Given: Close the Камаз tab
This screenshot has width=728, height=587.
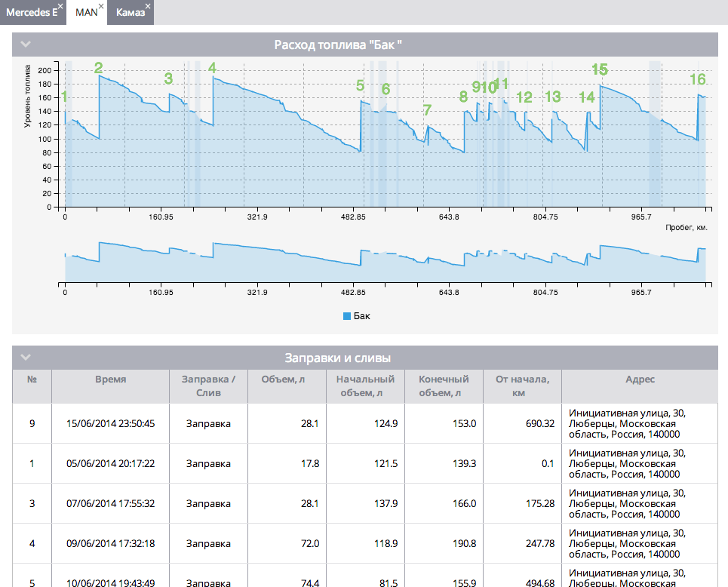Looking at the screenshot, I should point(148,6).
